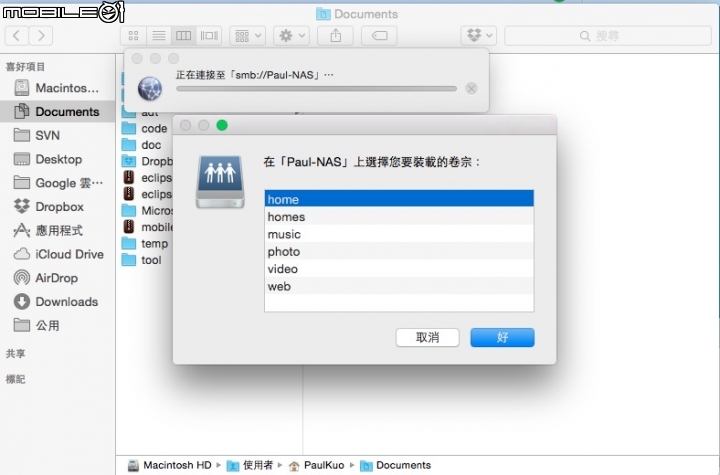Viewport: 720px width, 475px height.
Task: Open Macintosh HD in sidebar
Action: 57,88
